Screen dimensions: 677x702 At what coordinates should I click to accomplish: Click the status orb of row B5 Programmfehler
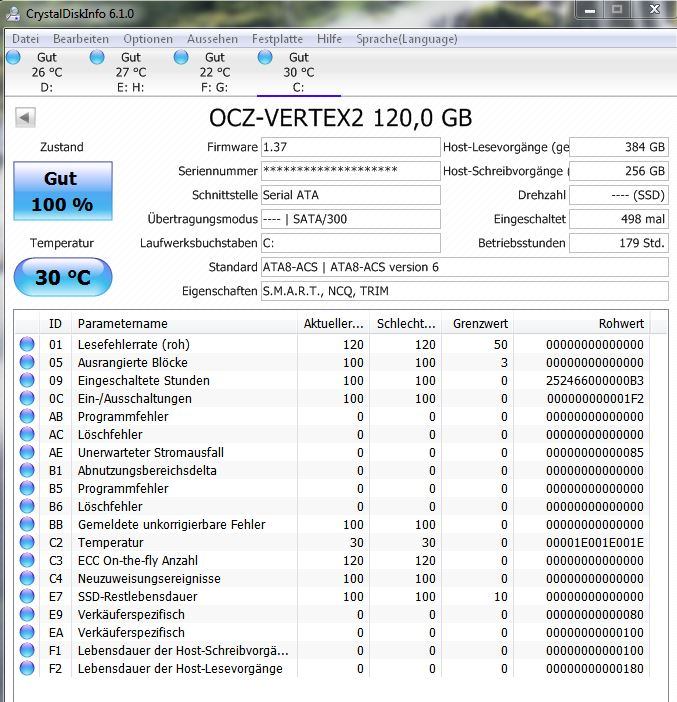(27, 488)
